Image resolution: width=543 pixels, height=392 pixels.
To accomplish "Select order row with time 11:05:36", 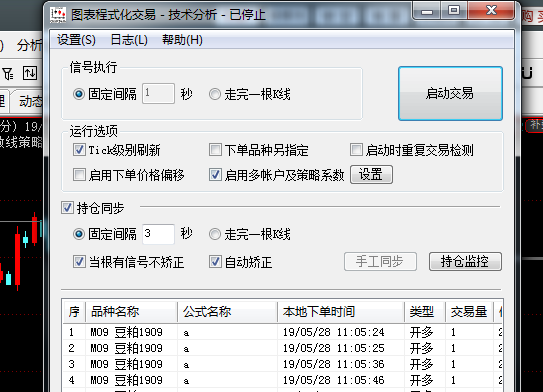I will click(283, 364).
